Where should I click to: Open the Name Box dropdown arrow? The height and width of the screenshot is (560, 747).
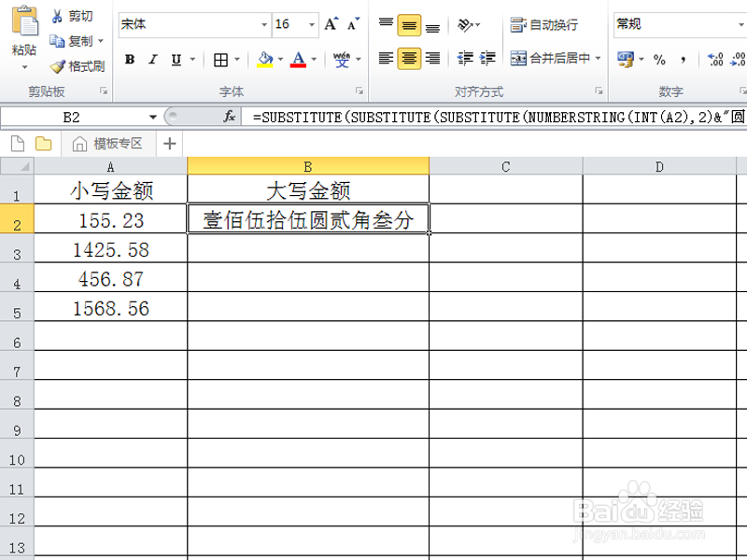[153, 117]
